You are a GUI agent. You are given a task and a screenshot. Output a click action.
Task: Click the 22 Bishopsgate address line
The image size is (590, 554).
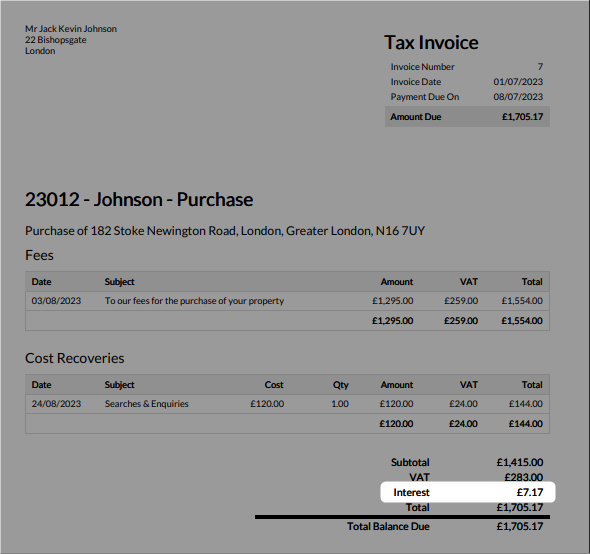[56, 40]
